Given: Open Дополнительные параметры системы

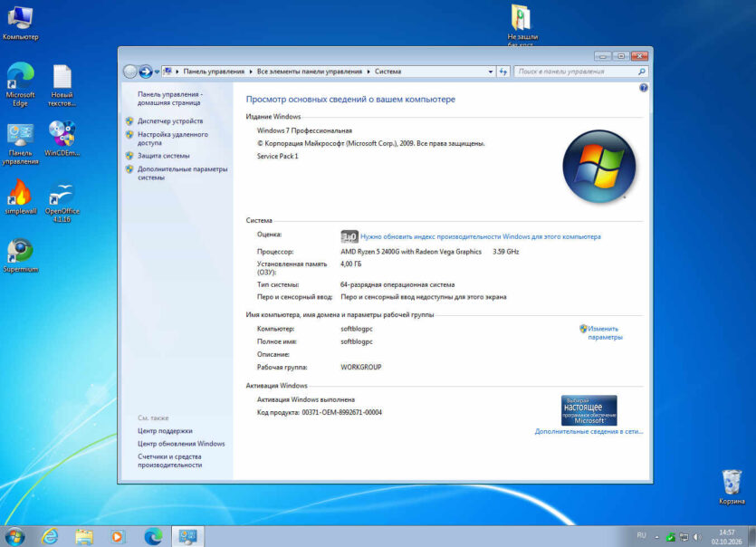Looking at the screenshot, I should tap(182, 173).
